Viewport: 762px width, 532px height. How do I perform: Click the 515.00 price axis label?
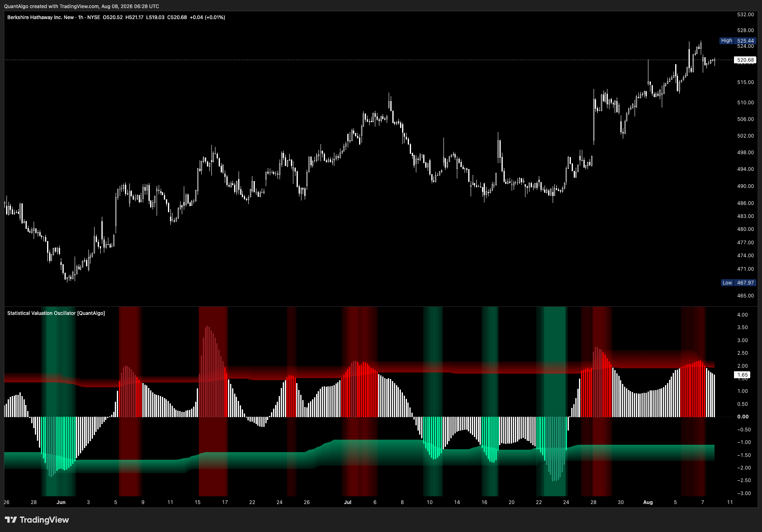(x=745, y=82)
